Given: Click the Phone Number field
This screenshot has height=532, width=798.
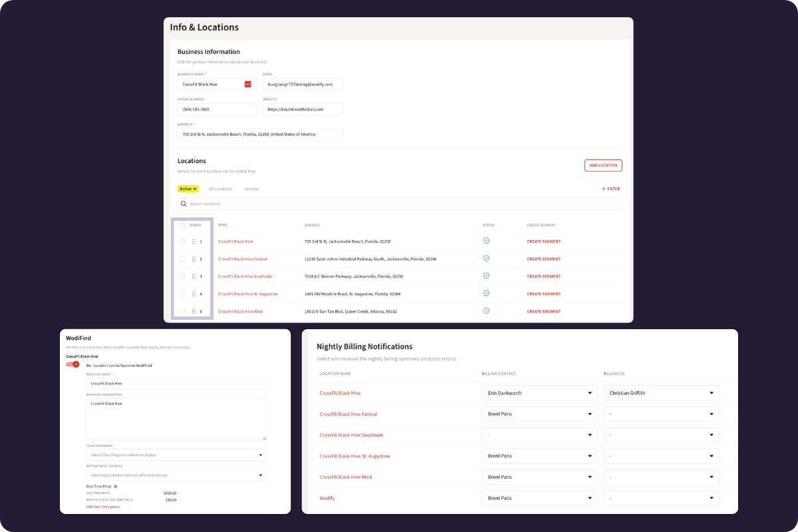Looking at the screenshot, I should (x=217, y=109).
